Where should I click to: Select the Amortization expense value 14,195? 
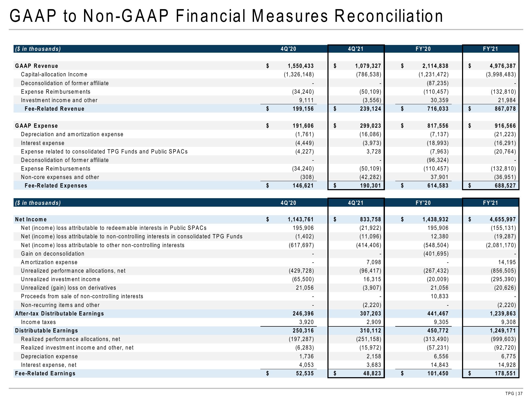507,262
